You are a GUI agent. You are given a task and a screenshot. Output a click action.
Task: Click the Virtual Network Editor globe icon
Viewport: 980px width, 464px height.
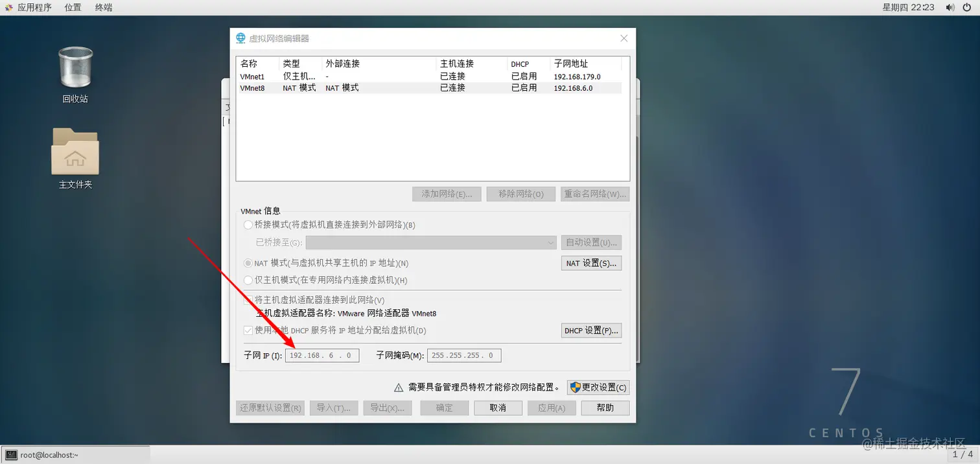[x=241, y=38]
